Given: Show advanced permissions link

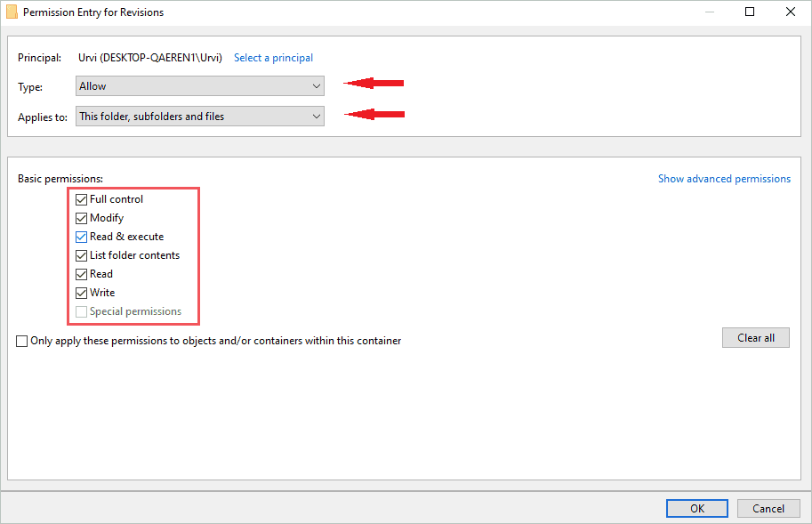Looking at the screenshot, I should click(723, 179).
